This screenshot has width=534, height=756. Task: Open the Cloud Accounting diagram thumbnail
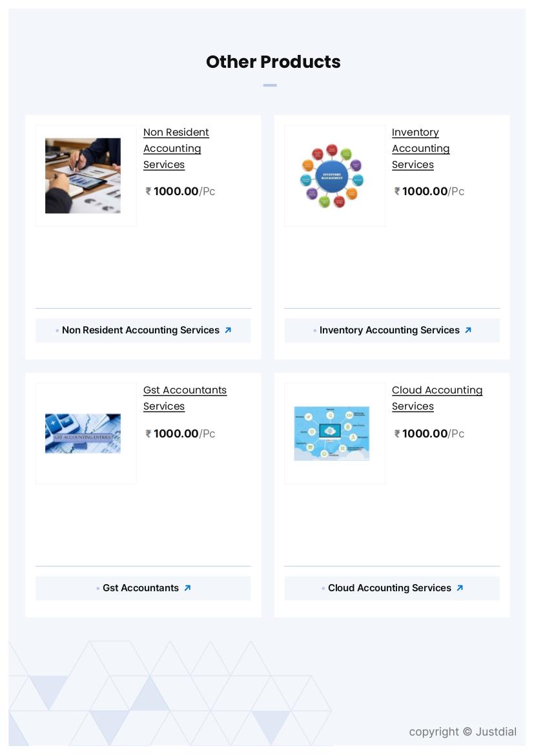pyautogui.click(x=332, y=433)
